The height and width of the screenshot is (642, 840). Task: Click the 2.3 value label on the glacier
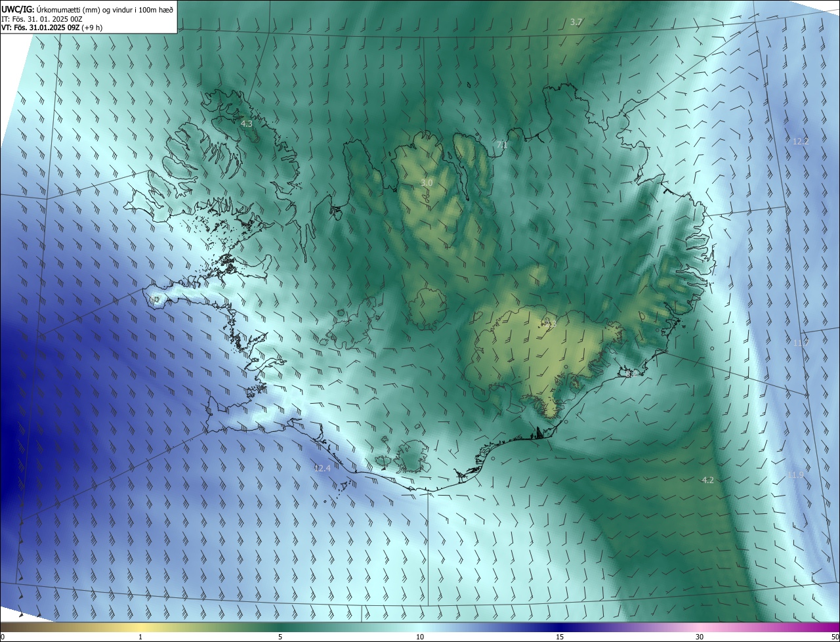point(550,324)
